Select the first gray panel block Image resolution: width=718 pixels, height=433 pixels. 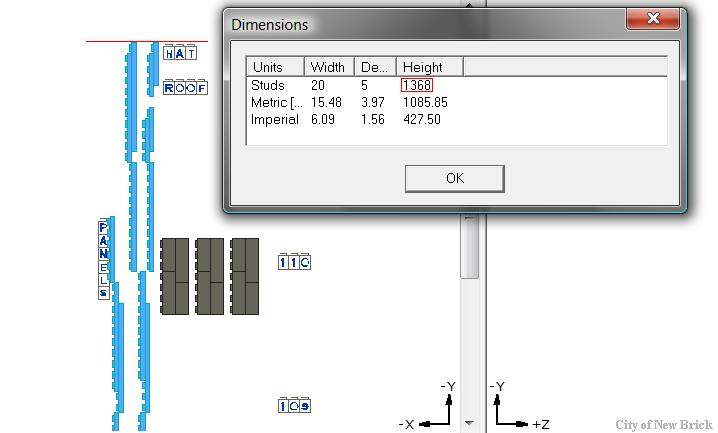(x=174, y=276)
